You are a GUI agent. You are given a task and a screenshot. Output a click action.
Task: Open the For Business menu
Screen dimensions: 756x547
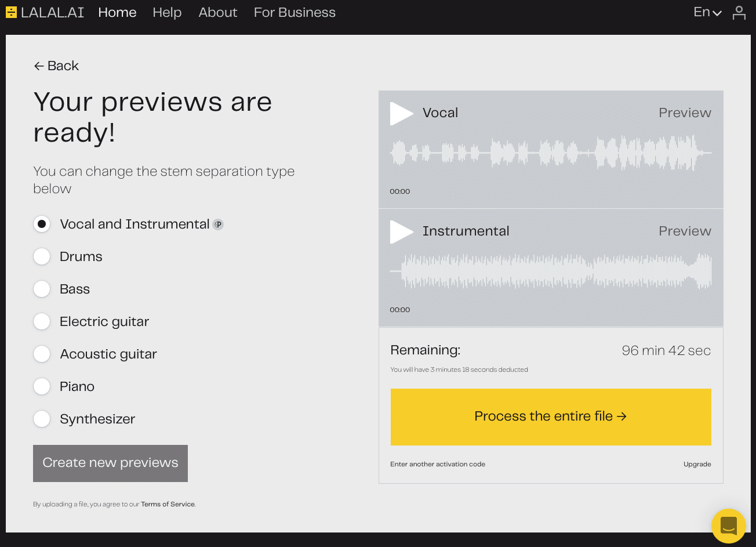click(x=295, y=12)
